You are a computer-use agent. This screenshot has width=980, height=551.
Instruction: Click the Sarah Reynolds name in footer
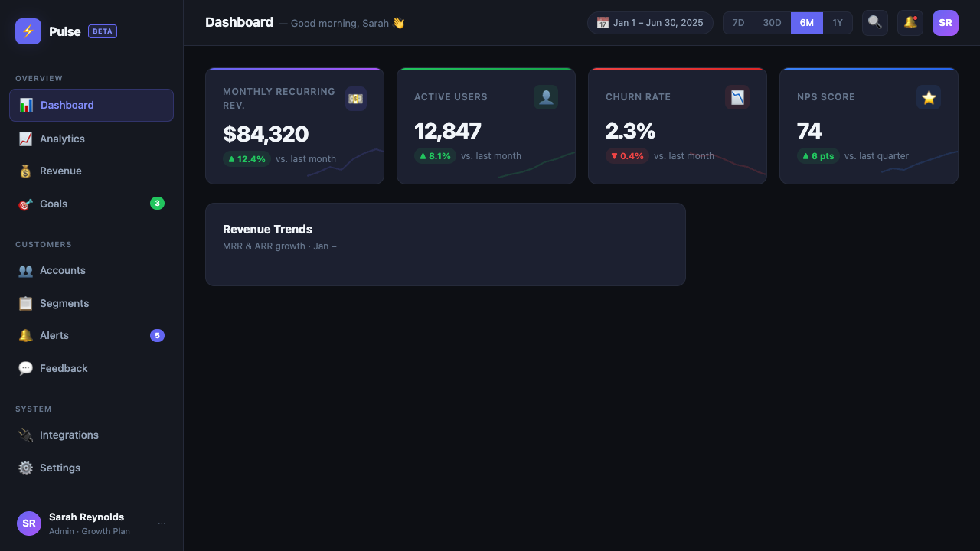(87, 517)
